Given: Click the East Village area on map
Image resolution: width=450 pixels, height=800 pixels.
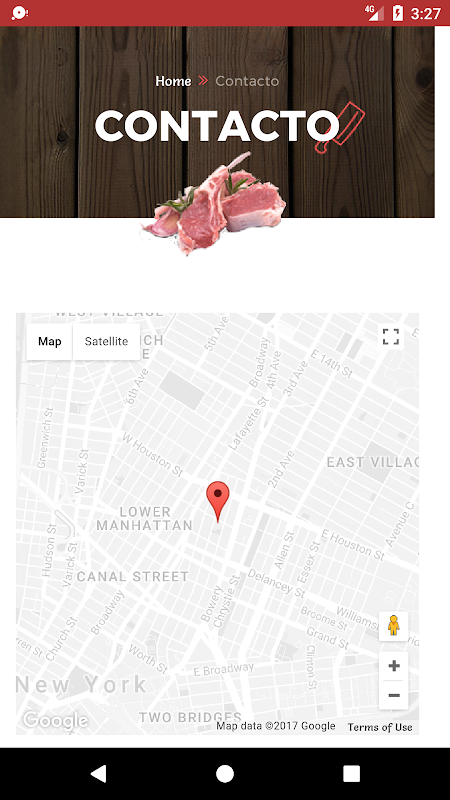Looking at the screenshot, I should (x=372, y=462).
